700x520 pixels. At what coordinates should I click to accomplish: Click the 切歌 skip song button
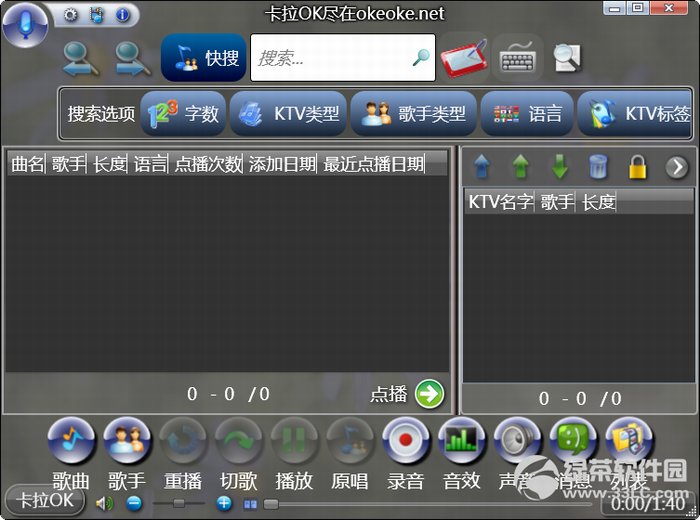(238, 441)
